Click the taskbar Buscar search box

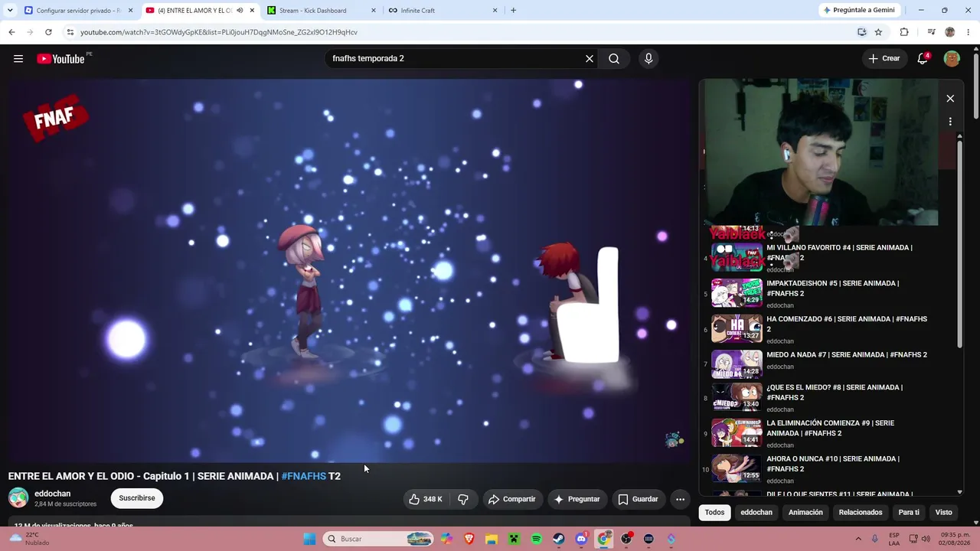click(x=379, y=539)
